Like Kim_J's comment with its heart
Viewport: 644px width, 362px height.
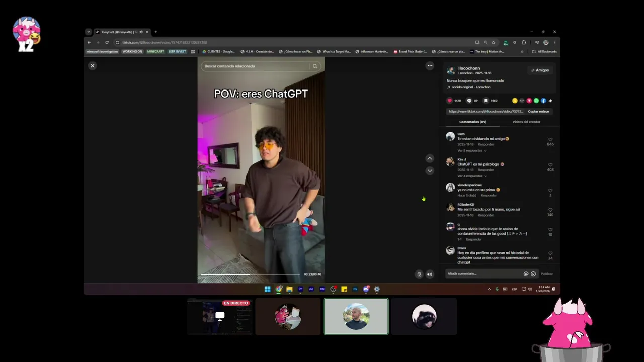550,165
